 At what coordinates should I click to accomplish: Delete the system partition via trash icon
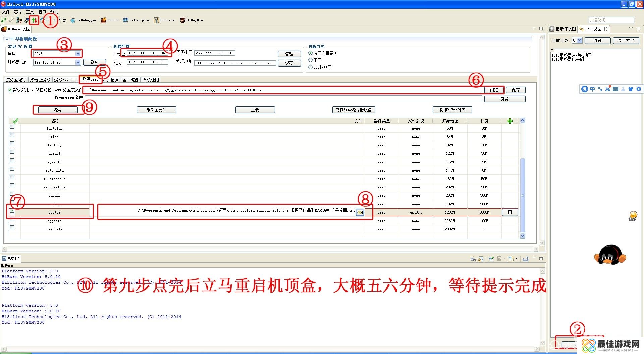510,212
